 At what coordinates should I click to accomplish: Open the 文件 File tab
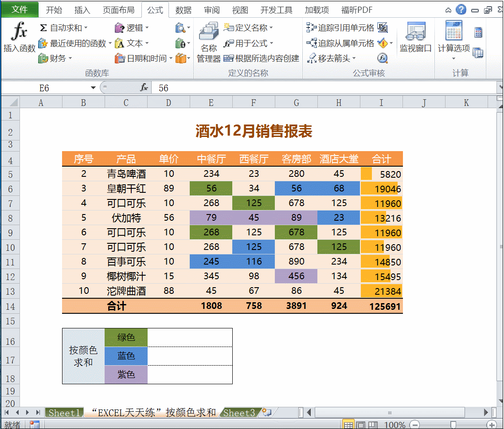click(x=20, y=9)
